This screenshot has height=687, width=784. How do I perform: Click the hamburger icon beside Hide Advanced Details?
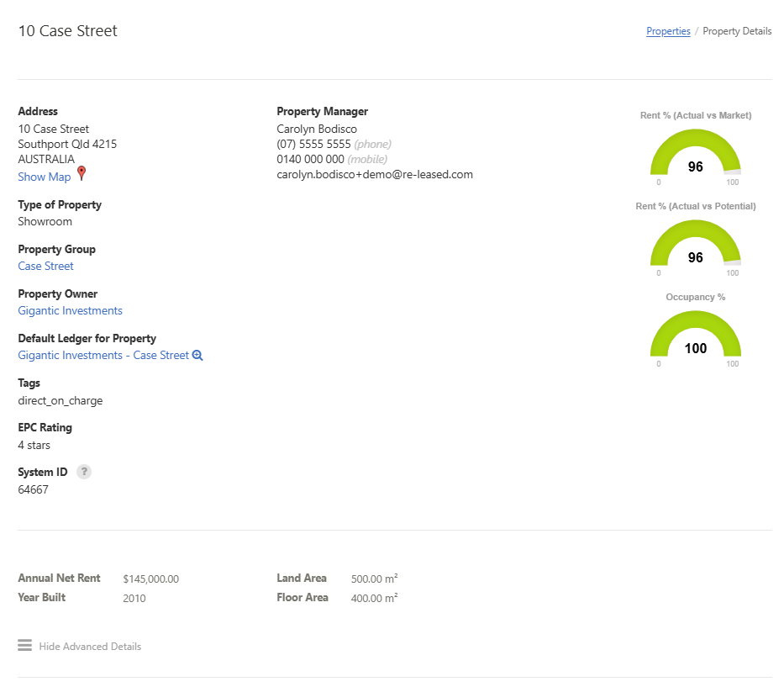coord(25,646)
